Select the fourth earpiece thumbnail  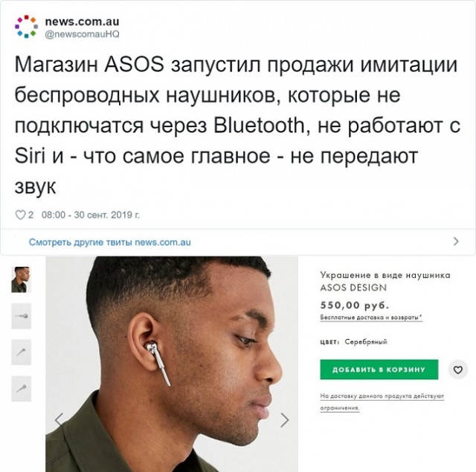tap(22, 389)
